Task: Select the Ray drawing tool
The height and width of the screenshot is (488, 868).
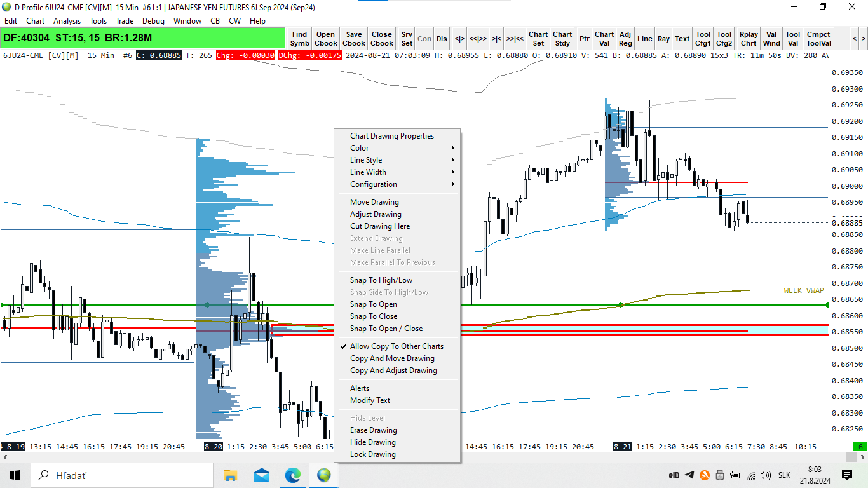Action: click(x=663, y=39)
